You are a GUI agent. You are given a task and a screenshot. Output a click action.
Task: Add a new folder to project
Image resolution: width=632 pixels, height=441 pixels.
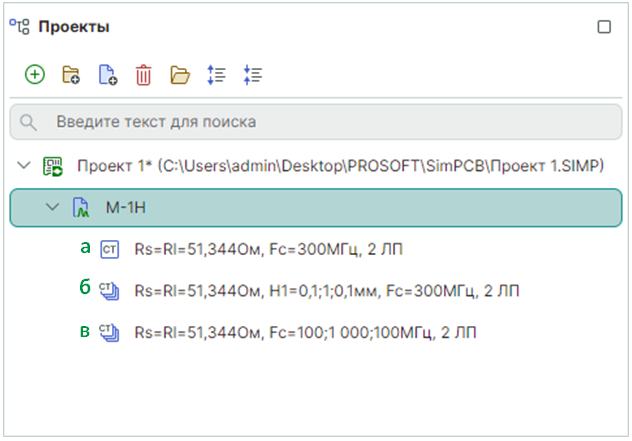pos(71,75)
